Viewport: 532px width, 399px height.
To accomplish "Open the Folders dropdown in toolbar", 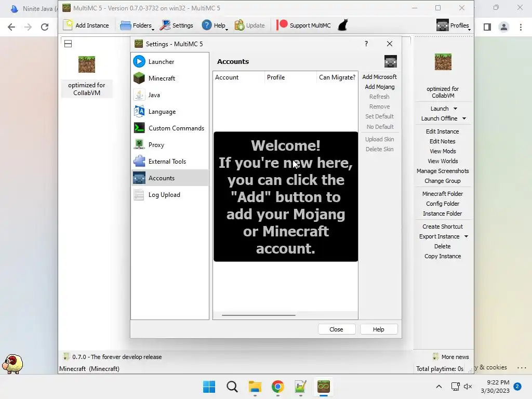I will pos(137,25).
